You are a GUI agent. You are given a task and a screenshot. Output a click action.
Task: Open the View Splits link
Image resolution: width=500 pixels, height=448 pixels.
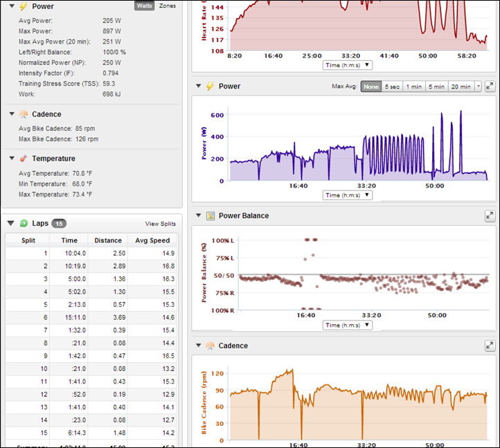click(161, 224)
